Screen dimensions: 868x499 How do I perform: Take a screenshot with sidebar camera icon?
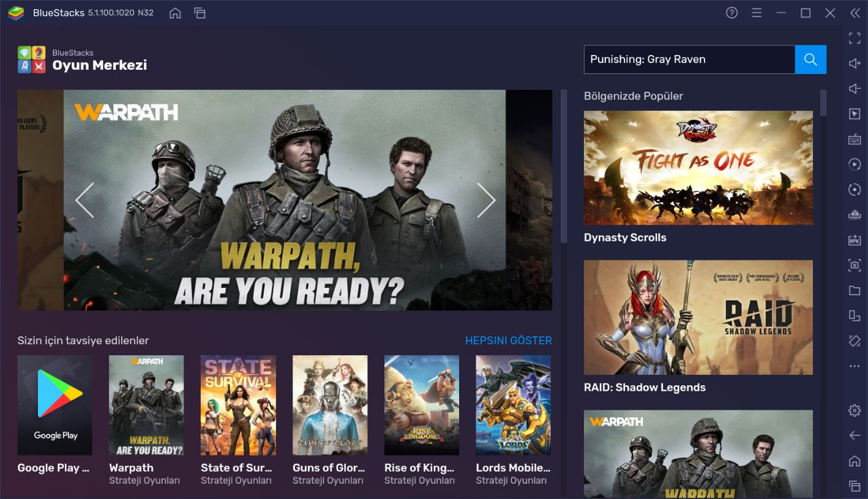[855, 265]
